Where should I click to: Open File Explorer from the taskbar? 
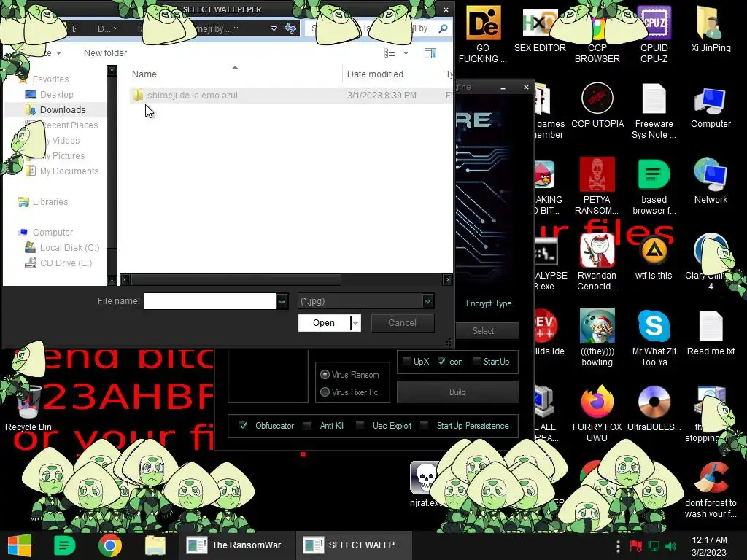pos(155,545)
